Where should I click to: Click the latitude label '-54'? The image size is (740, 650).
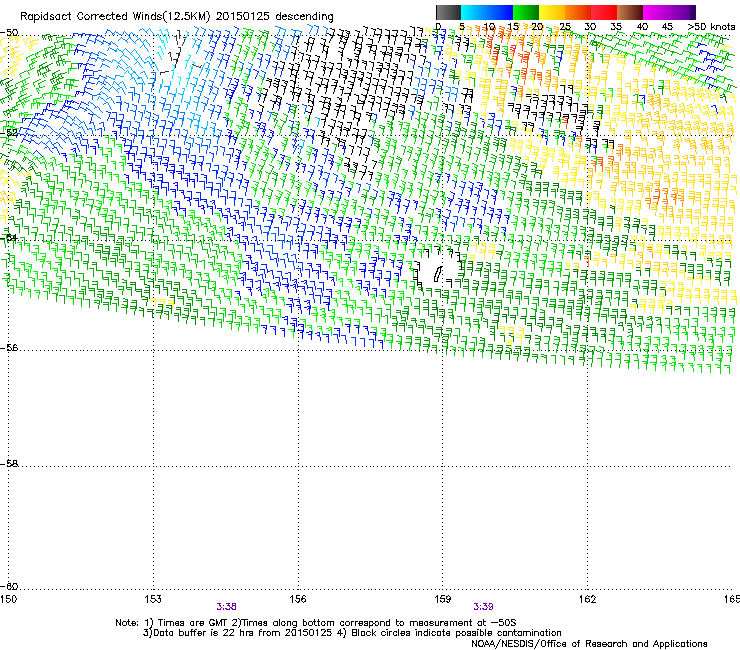tap(9, 237)
